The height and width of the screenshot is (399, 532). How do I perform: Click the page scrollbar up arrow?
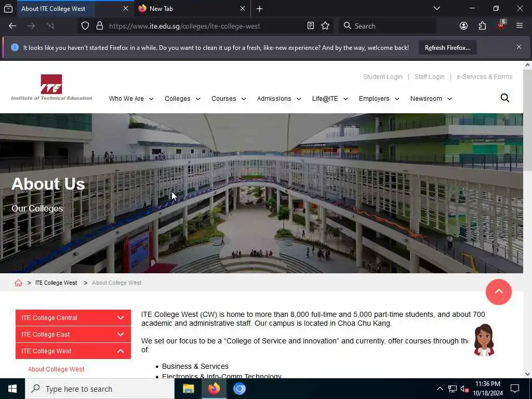(527, 65)
